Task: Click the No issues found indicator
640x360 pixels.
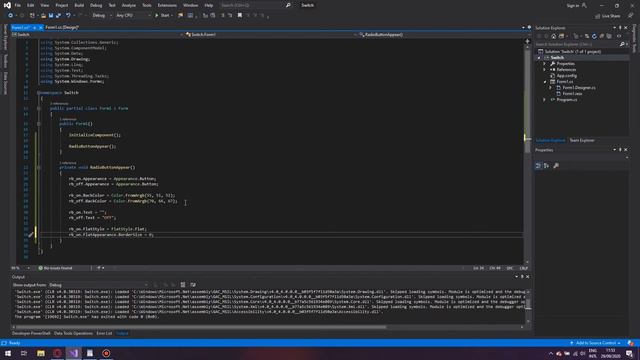Action: 56,268
